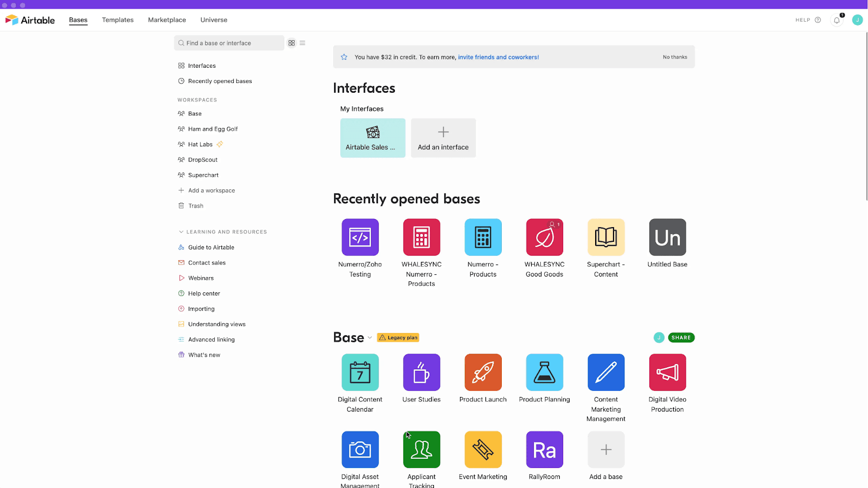
Task: Click the notifications bell icon
Action: [x=837, y=20]
